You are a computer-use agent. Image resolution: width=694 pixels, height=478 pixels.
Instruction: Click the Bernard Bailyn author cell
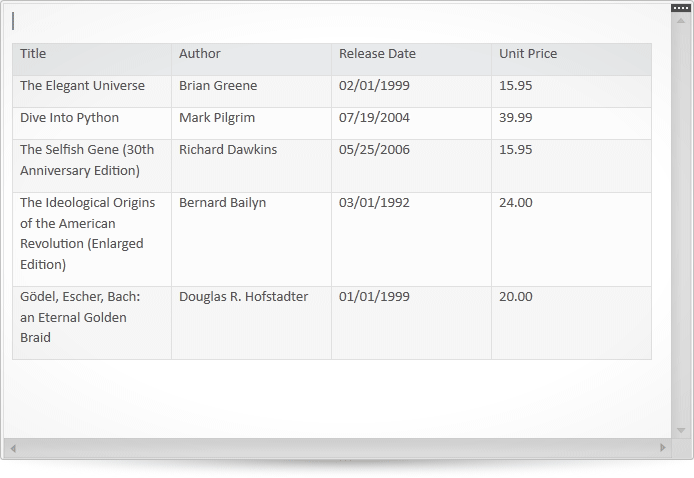coord(251,239)
